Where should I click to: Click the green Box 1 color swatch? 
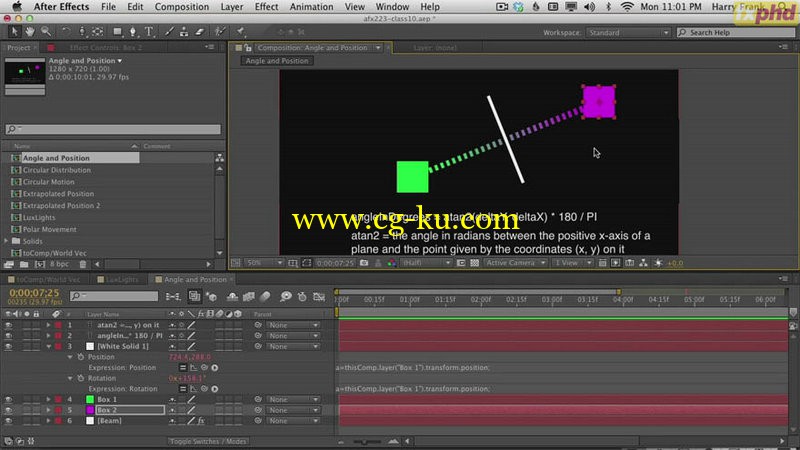point(90,399)
